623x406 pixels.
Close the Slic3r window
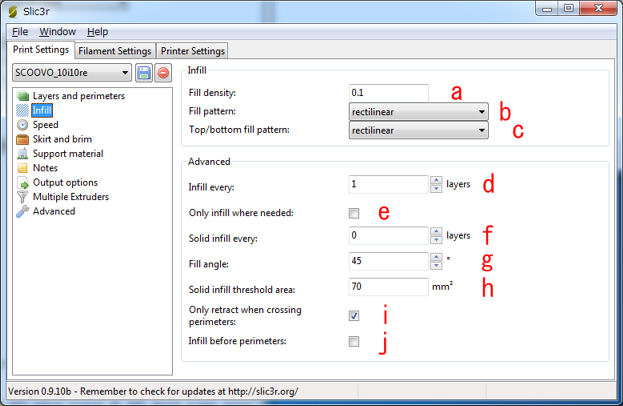click(598, 9)
